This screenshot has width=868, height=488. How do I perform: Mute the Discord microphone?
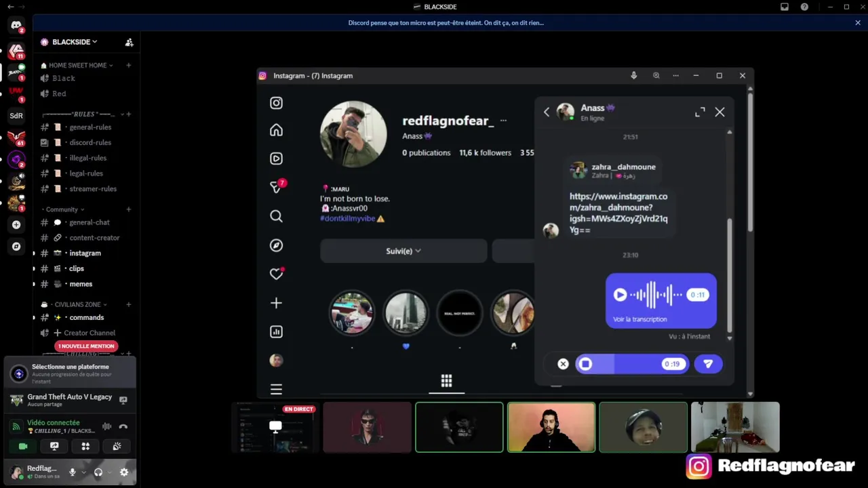pos(72,472)
